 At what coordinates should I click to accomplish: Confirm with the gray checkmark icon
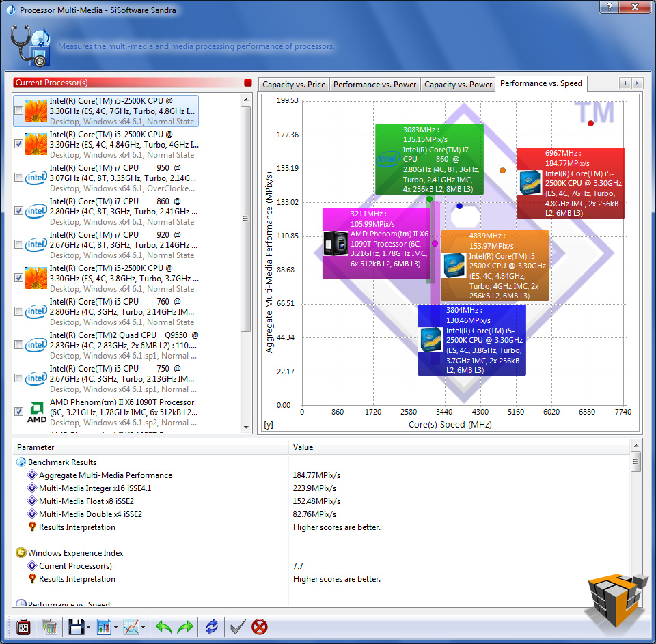click(x=238, y=627)
